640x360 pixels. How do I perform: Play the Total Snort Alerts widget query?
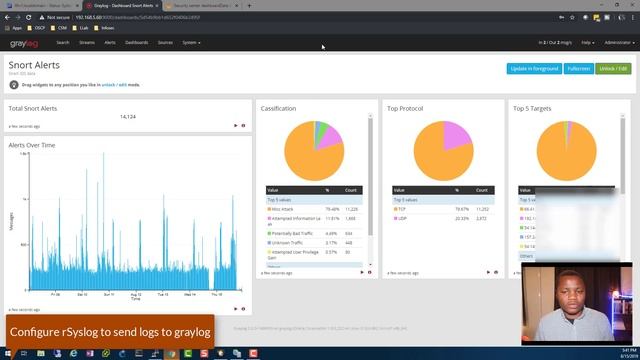pos(236,126)
